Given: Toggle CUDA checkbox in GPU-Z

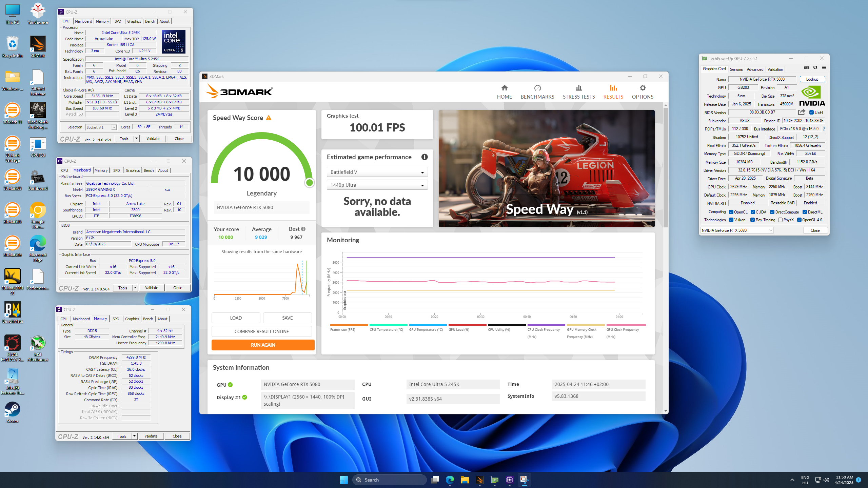Looking at the screenshot, I should pyautogui.click(x=753, y=212).
